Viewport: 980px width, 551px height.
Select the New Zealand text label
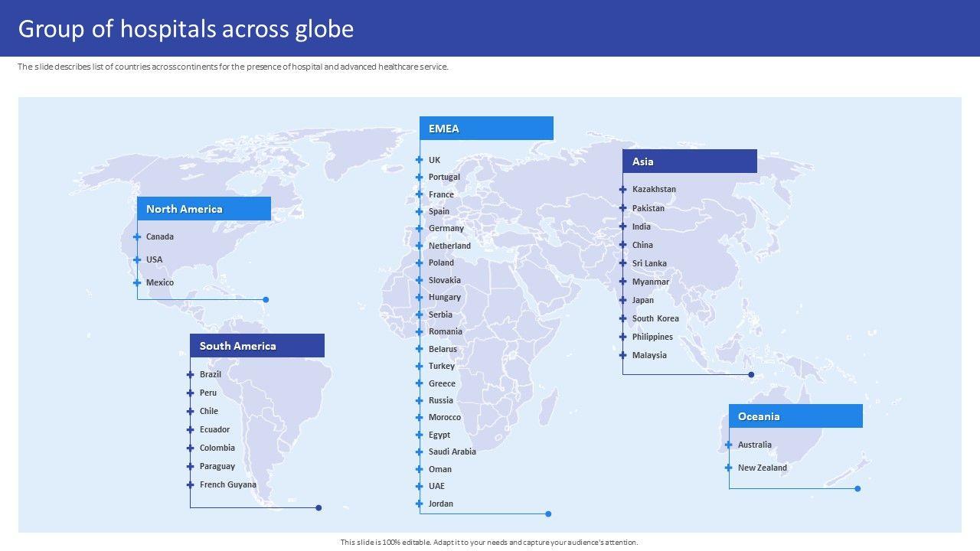click(762, 468)
